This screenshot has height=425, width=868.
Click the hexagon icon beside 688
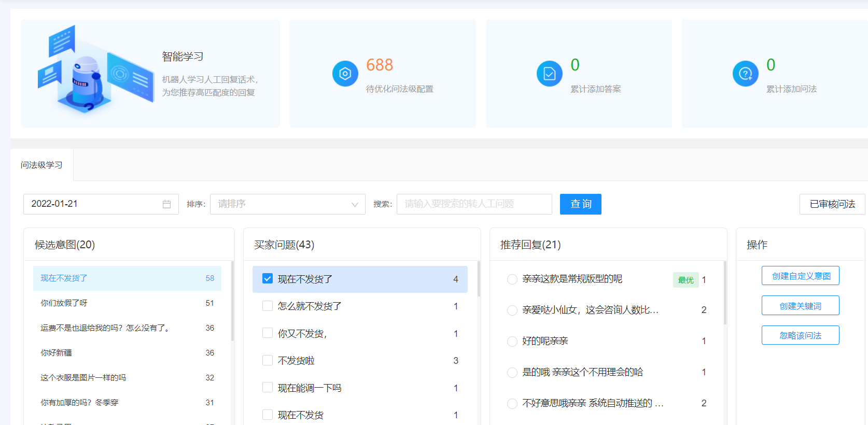(x=345, y=74)
